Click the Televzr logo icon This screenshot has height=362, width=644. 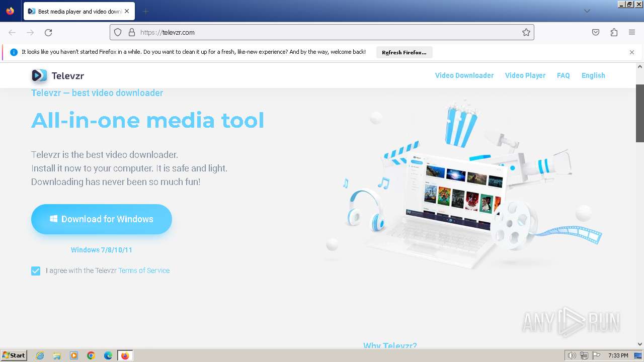[39, 75]
